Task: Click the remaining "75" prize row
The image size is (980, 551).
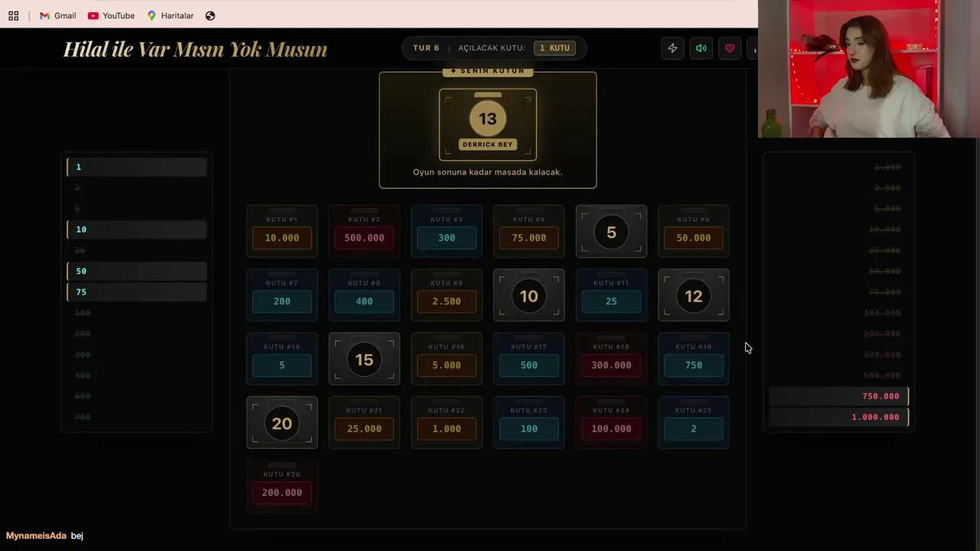Action: click(x=137, y=292)
